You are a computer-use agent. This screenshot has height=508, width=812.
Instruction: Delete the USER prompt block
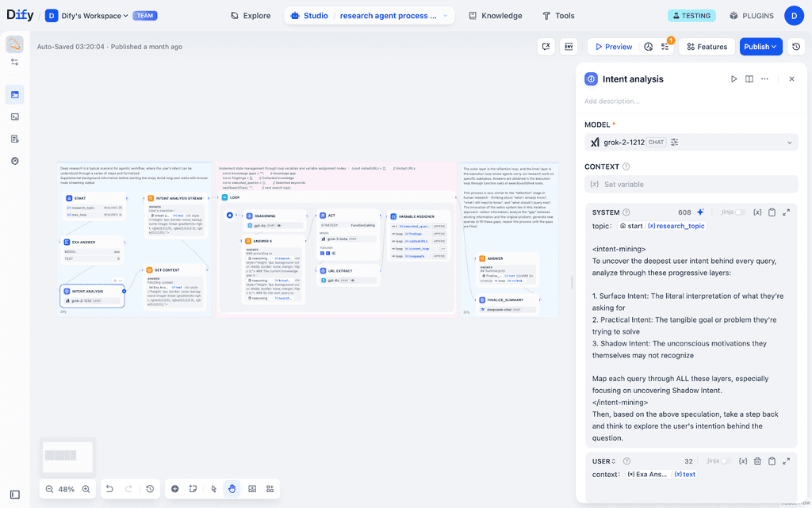click(x=757, y=460)
